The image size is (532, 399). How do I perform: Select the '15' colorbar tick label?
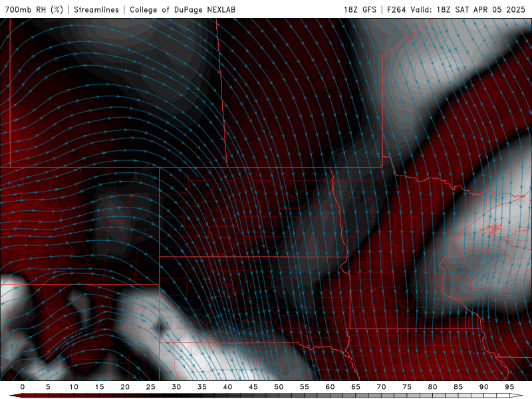[99, 387]
